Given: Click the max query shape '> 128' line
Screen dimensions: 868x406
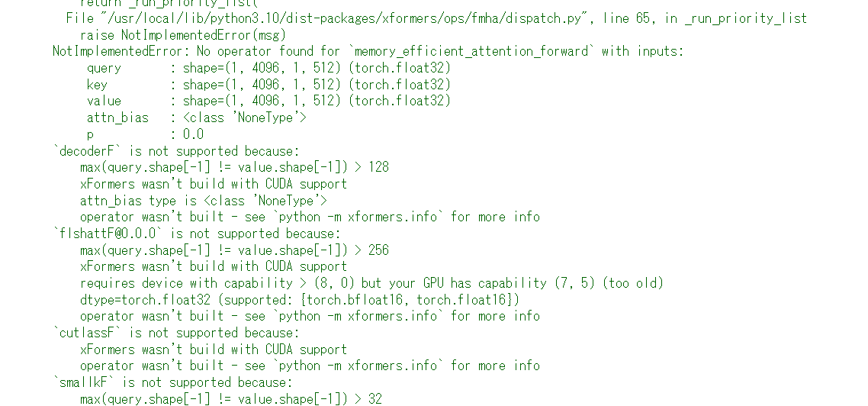Looking at the screenshot, I should click(235, 167).
